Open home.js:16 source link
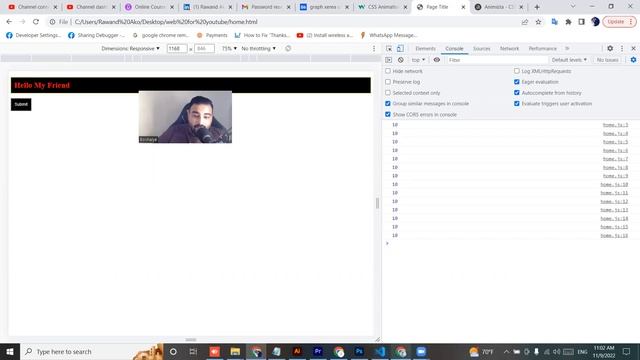Image resolution: width=640 pixels, height=360 pixels. [x=614, y=236]
